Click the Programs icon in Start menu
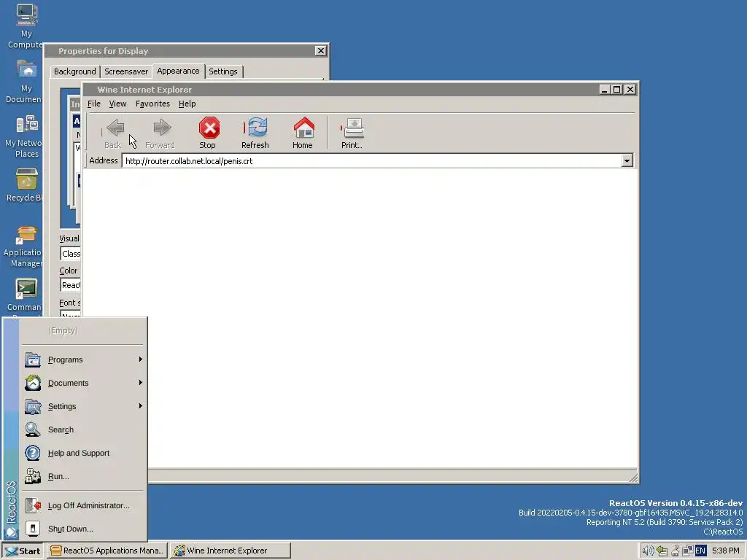Screen dimensions: 747x560 point(33,359)
